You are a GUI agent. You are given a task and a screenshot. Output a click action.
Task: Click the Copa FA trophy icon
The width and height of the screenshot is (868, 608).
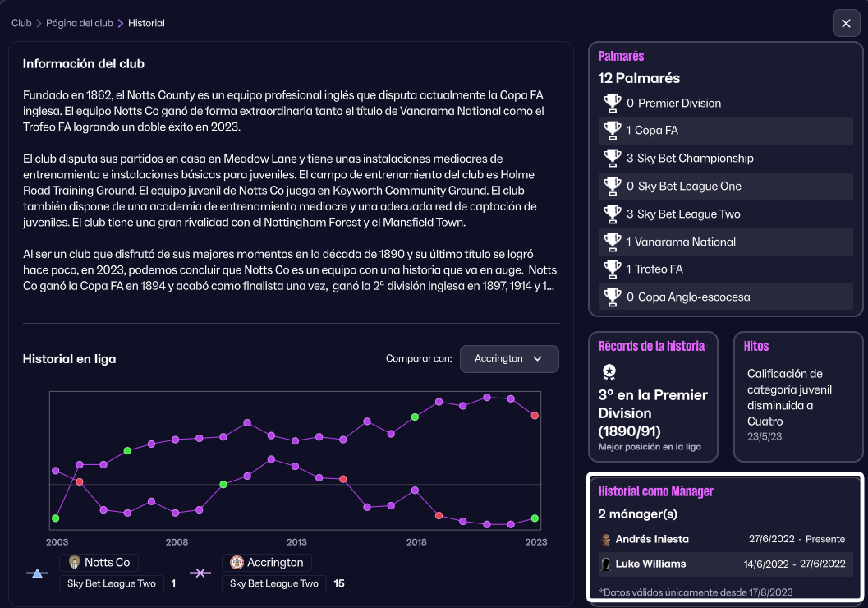[x=613, y=130]
